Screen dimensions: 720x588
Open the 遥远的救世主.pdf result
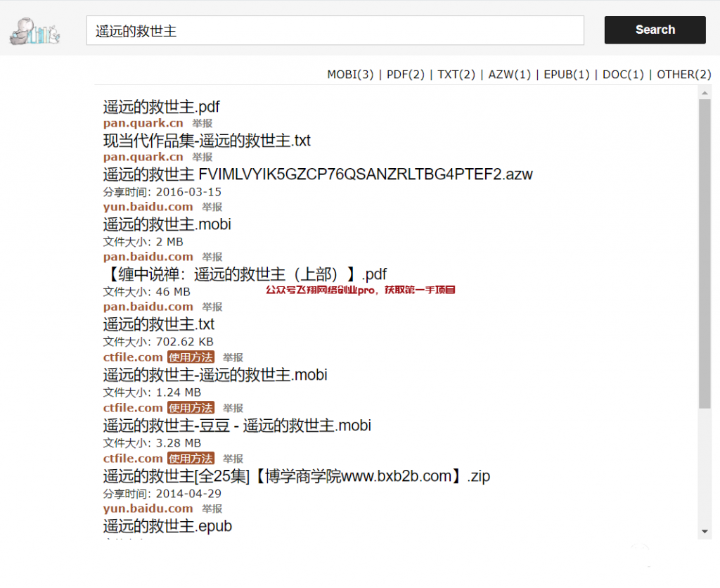click(162, 108)
